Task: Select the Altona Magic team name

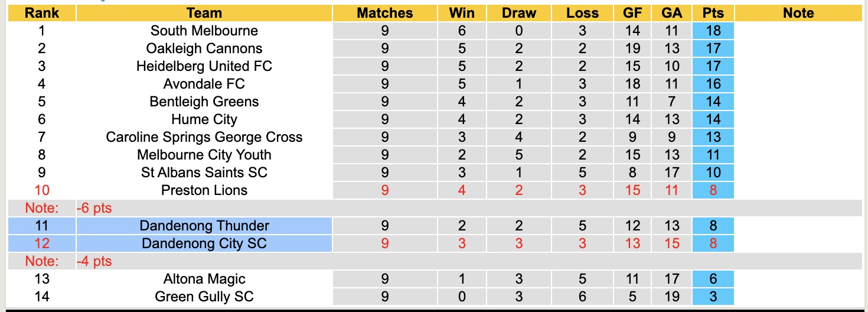Action: (204, 279)
